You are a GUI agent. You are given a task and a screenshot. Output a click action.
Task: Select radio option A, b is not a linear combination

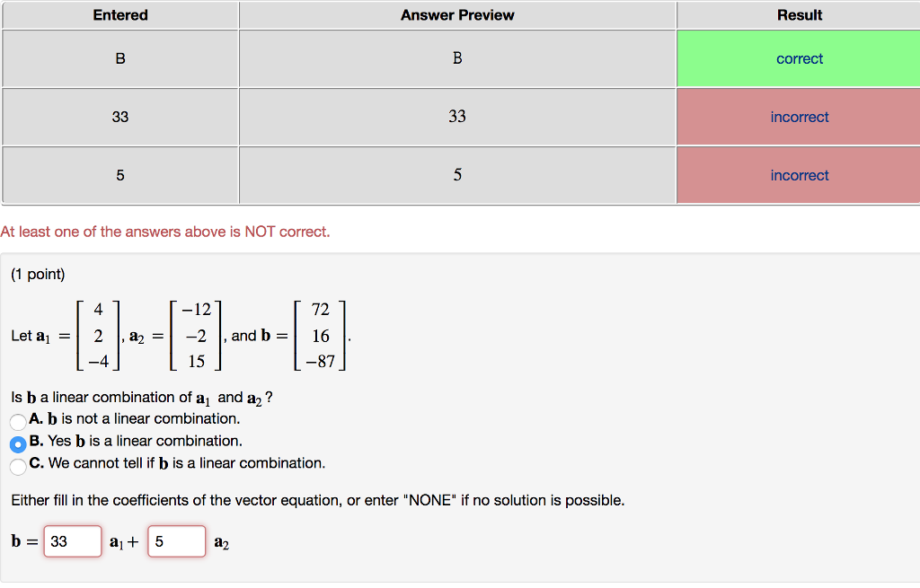click(x=18, y=419)
